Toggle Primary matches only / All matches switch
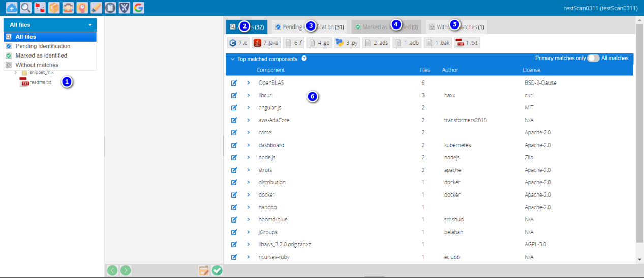This screenshot has height=278, width=644. coord(593,59)
